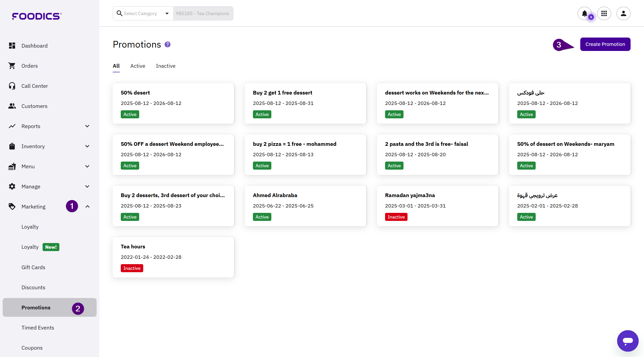644x357 pixels.
Task: Expand the Inventory section chevron
Action: coord(87,146)
